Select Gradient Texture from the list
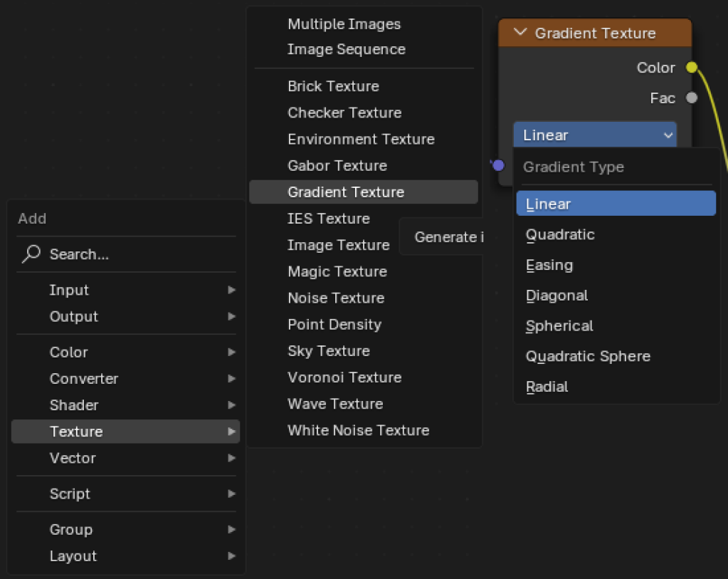The width and height of the screenshot is (728, 579). 345,192
